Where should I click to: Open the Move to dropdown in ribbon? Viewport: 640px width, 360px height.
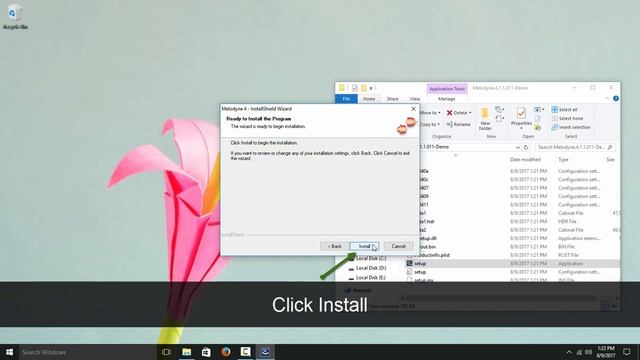point(430,113)
